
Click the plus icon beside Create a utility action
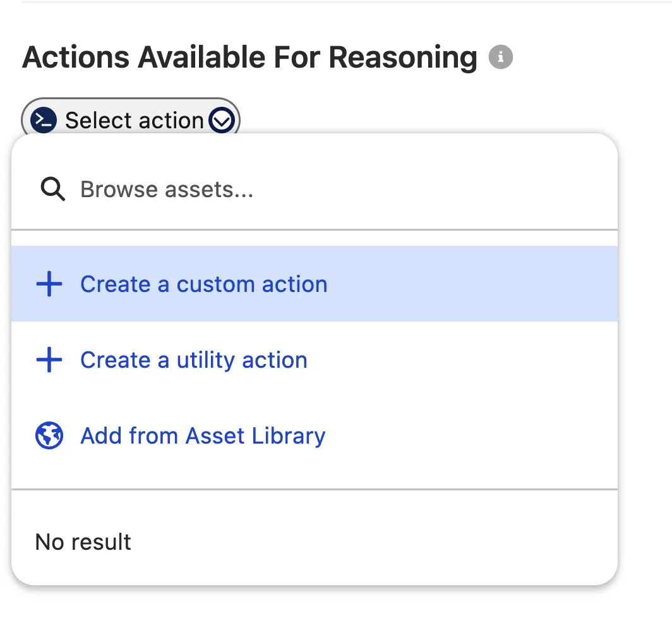click(x=49, y=360)
